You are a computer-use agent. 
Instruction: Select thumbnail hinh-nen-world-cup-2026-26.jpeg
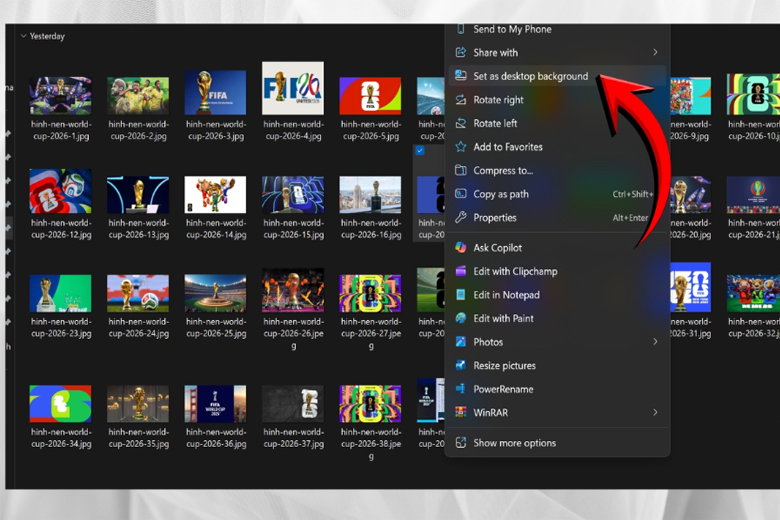point(293,290)
